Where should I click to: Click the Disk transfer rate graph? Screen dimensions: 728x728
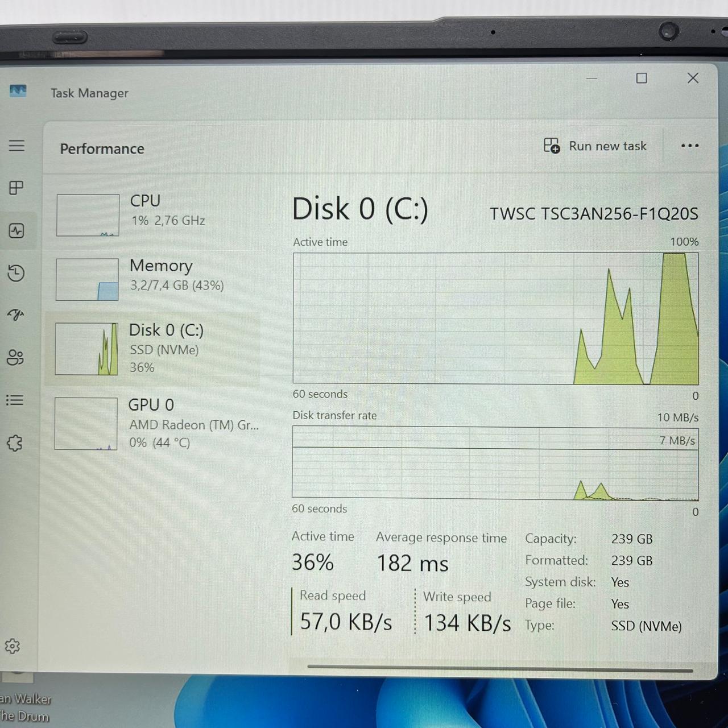[x=495, y=463]
